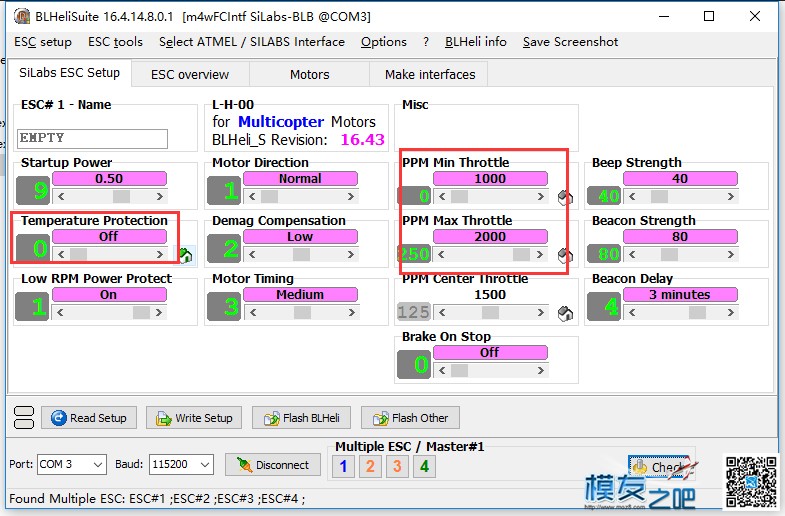Viewport: 785px width, 516px height.
Task: Decrease PPM Max Throttle with left arrow
Action: (x=442, y=255)
